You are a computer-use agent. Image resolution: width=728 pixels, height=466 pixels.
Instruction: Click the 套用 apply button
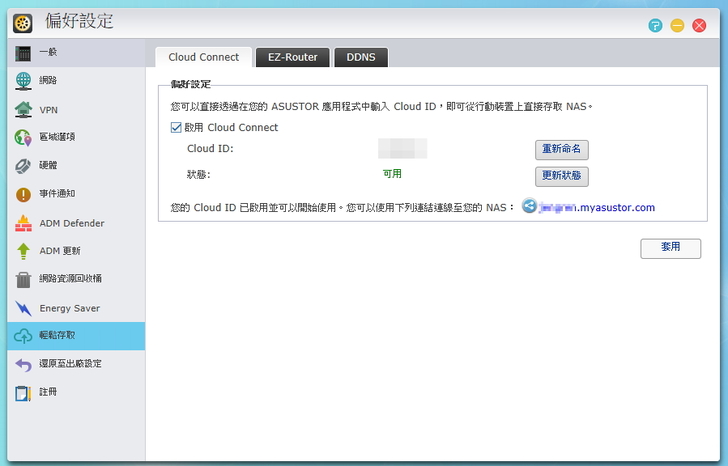[x=670, y=248]
